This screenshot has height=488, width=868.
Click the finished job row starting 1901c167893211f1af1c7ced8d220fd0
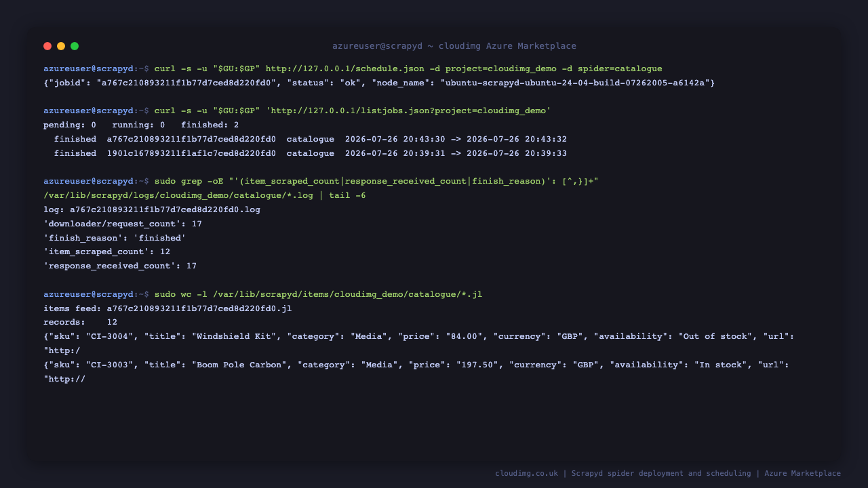point(311,153)
